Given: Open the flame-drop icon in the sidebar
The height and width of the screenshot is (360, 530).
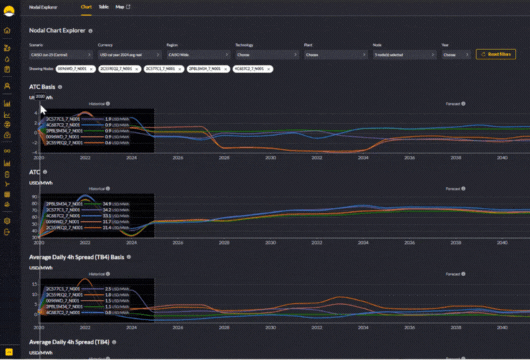Looking at the screenshot, I should click(x=7, y=59).
